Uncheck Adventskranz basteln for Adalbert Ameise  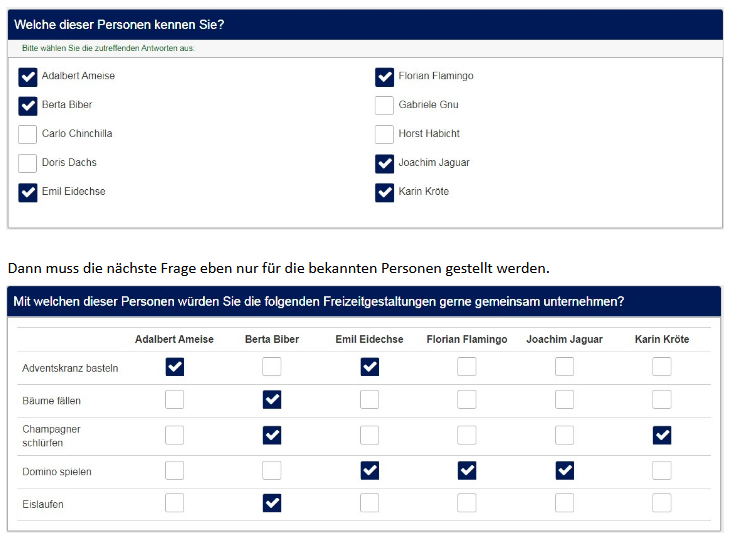(175, 367)
